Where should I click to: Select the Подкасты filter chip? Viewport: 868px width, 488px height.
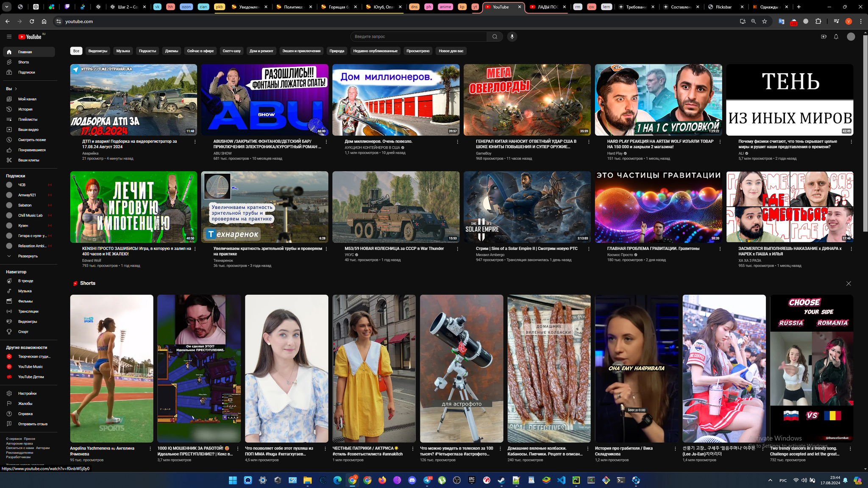click(x=147, y=51)
